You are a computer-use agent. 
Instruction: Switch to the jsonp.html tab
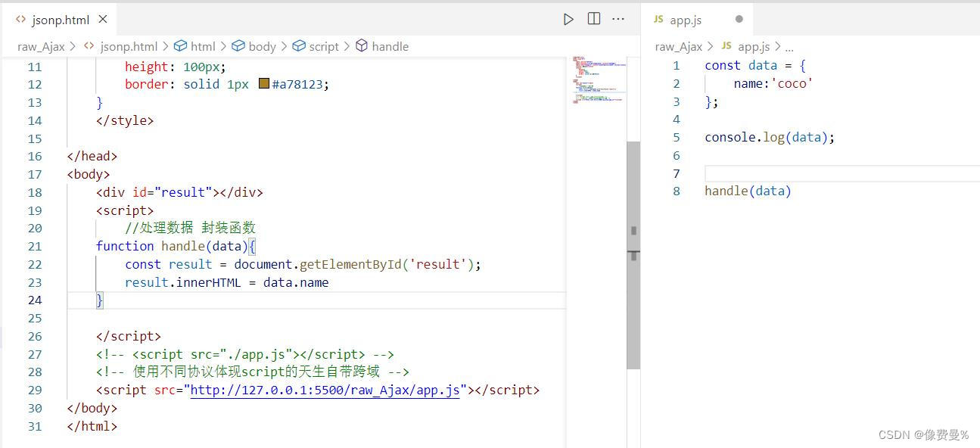[x=60, y=19]
